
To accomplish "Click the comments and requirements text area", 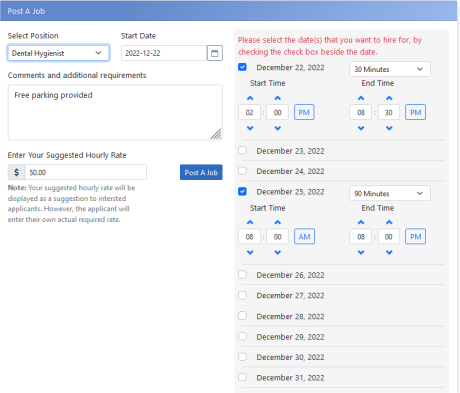I will pos(115,112).
